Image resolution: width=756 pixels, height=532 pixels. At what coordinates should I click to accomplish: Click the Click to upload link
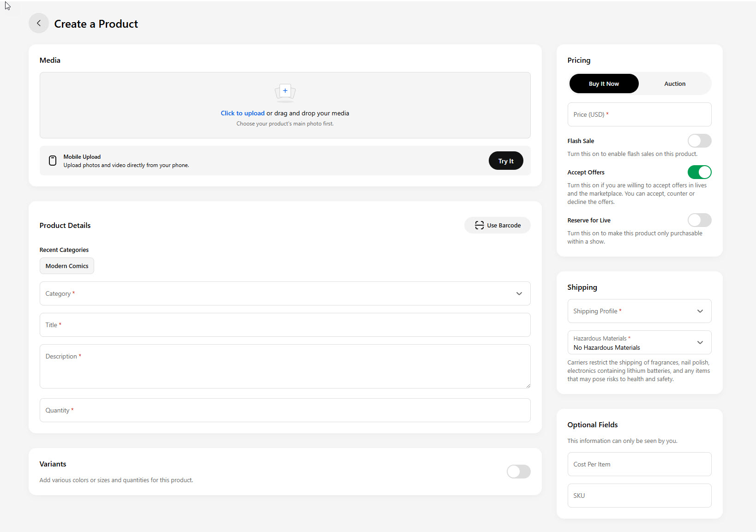pyautogui.click(x=242, y=113)
